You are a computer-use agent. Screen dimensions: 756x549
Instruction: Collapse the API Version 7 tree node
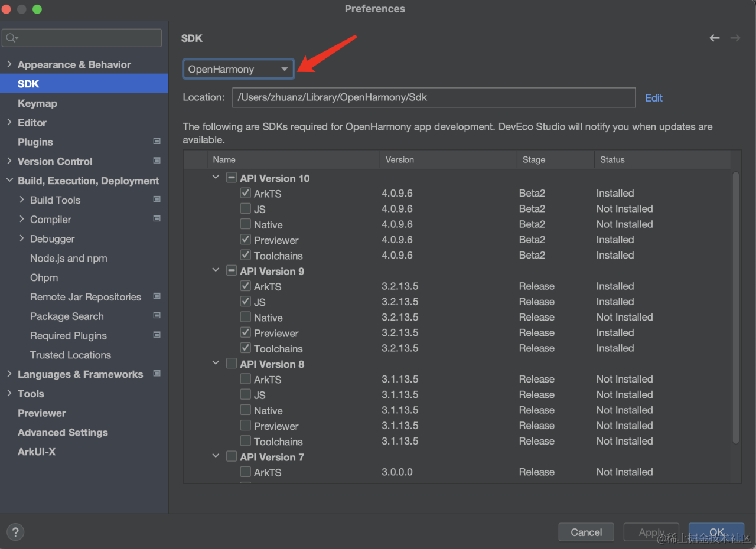(x=216, y=456)
